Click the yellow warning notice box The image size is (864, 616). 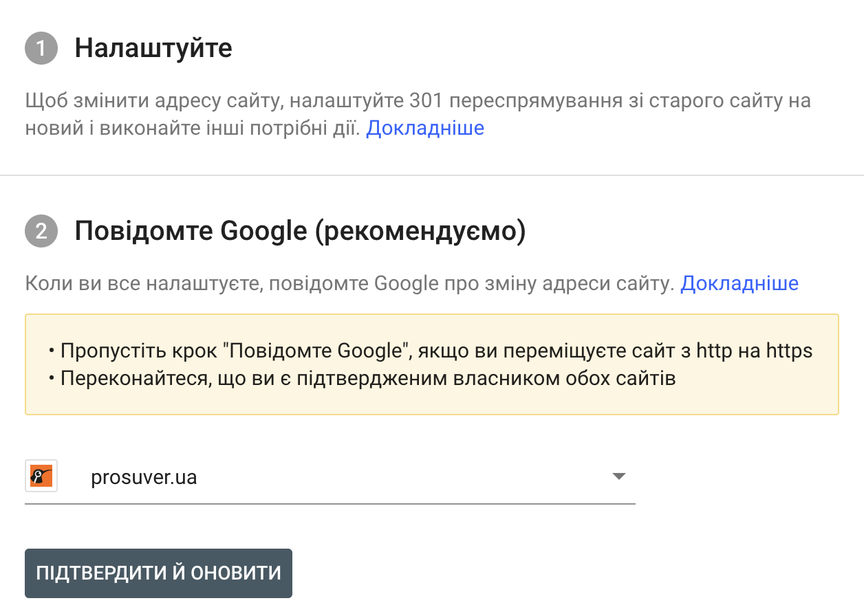click(432, 364)
